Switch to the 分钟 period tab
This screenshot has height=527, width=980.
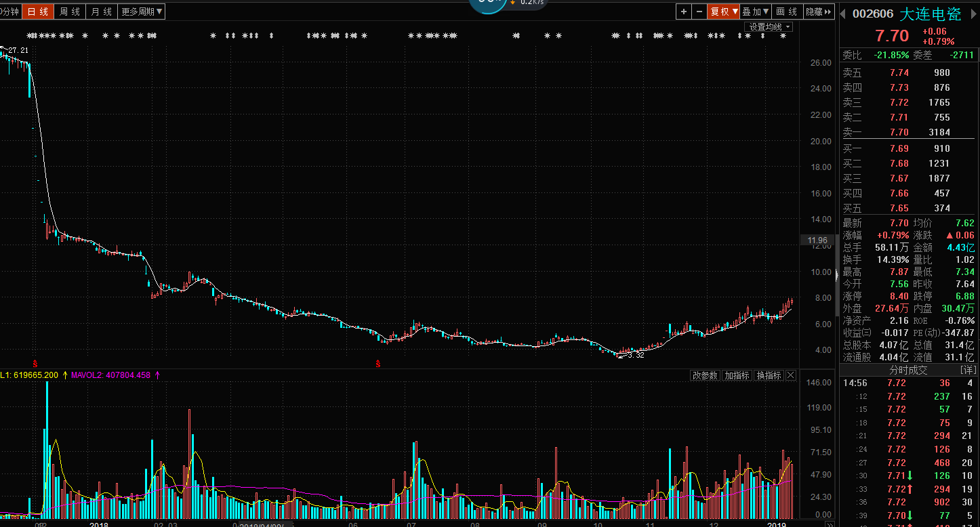click(x=10, y=12)
